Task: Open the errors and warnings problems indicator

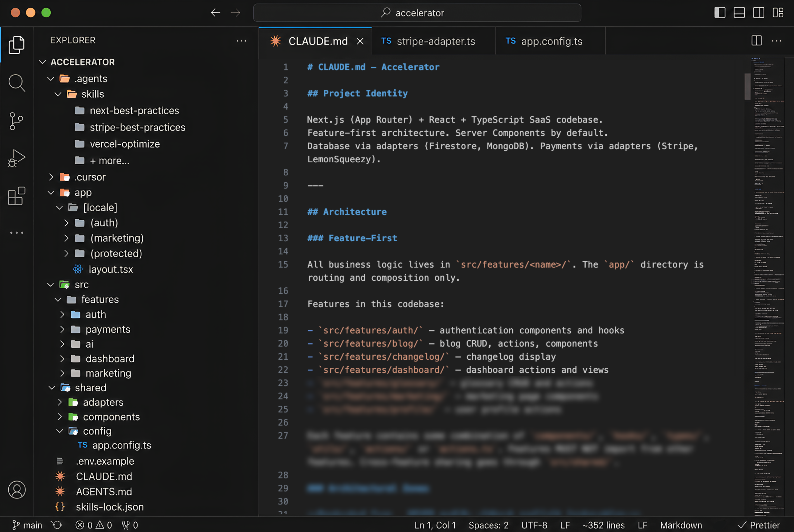Action: coord(94,525)
